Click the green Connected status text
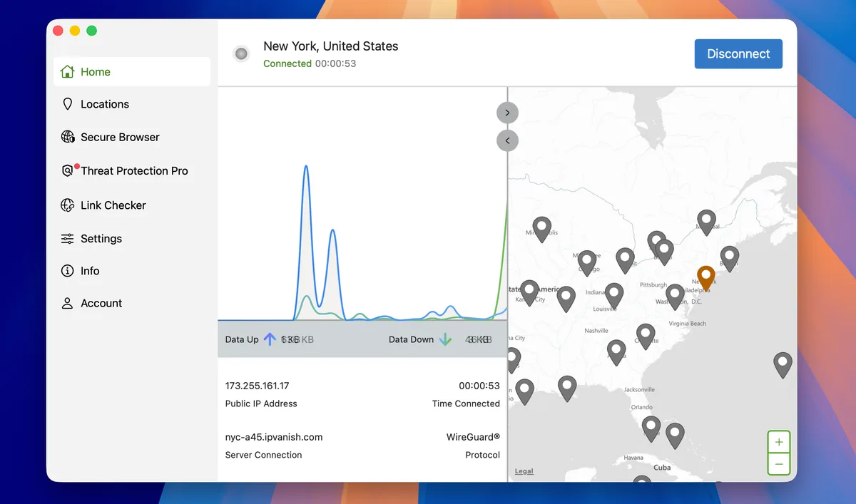The width and height of the screenshot is (856, 504). [x=287, y=63]
